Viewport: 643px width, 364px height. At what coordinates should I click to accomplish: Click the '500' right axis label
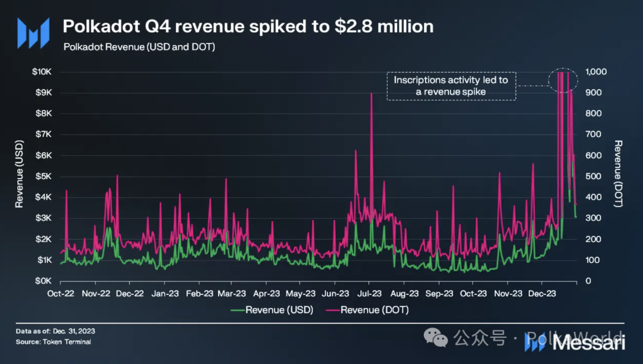(594, 177)
